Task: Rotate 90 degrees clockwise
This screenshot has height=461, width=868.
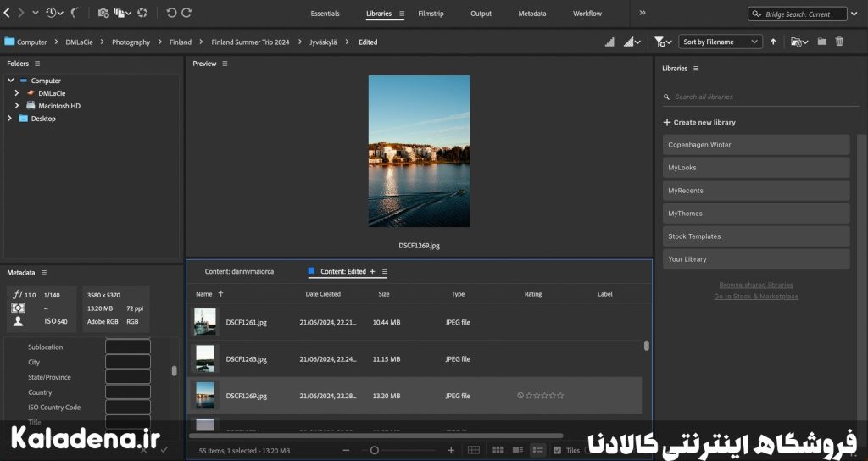Action: (186, 13)
